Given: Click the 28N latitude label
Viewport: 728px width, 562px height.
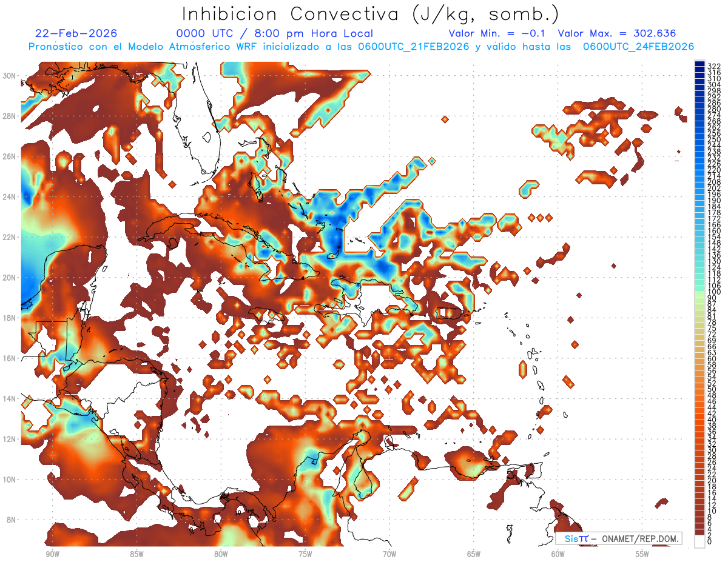Looking at the screenshot, I should pyautogui.click(x=10, y=116).
